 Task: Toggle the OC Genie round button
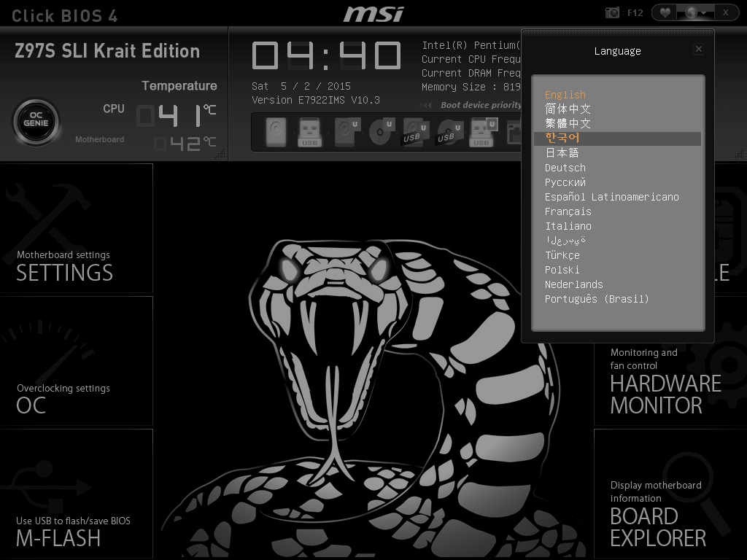pyautogui.click(x=36, y=122)
